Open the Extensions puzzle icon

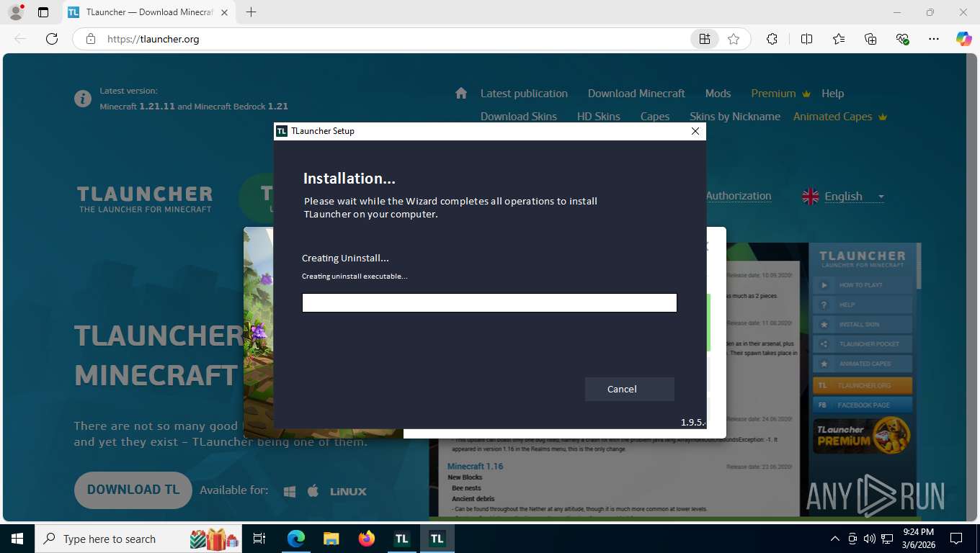click(x=772, y=39)
